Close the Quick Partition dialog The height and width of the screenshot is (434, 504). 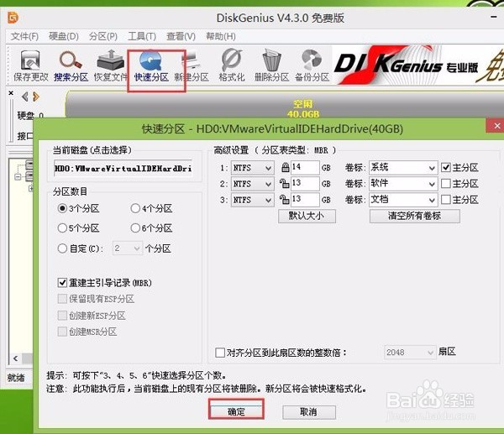[496, 126]
